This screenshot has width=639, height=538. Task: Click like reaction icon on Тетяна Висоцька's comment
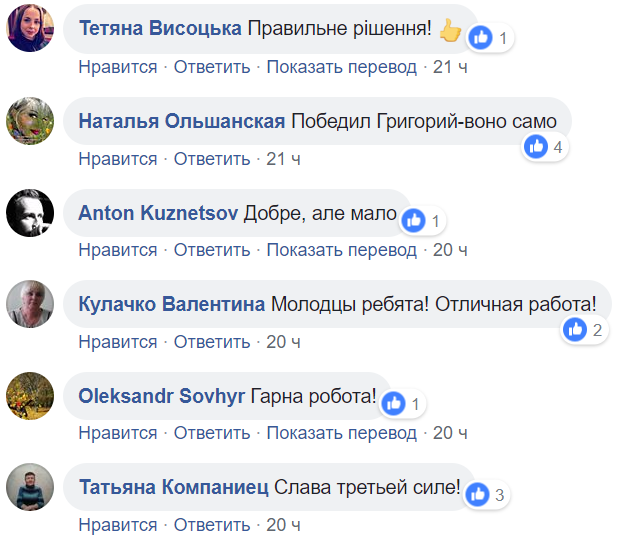coord(481,38)
